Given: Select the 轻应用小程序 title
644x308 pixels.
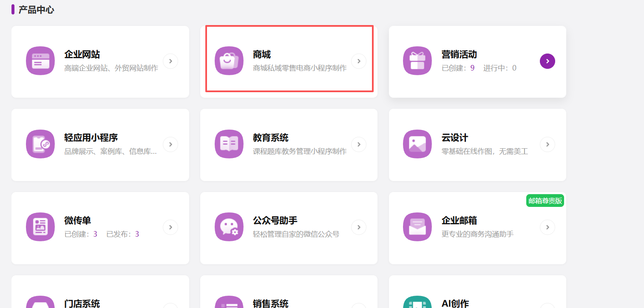Looking at the screenshot, I should 91,138.
